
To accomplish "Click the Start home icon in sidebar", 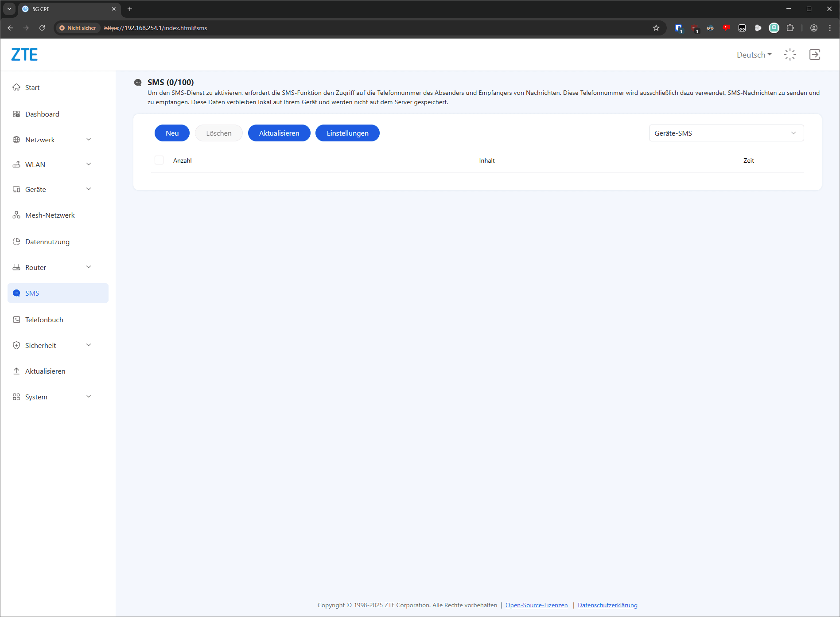I will tap(16, 87).
